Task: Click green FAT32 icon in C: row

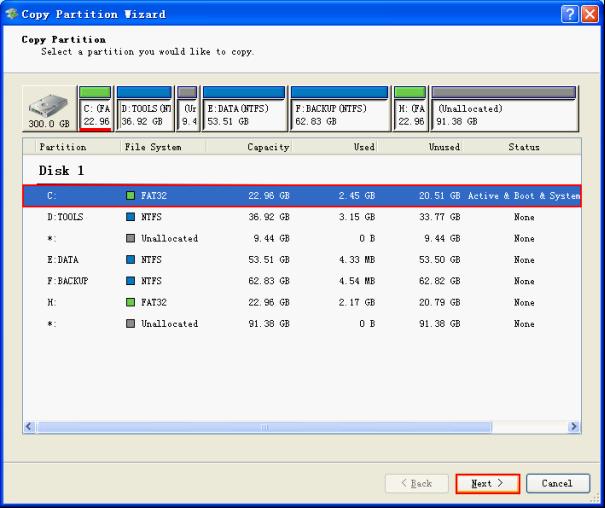Action: (x=129, y=196)
